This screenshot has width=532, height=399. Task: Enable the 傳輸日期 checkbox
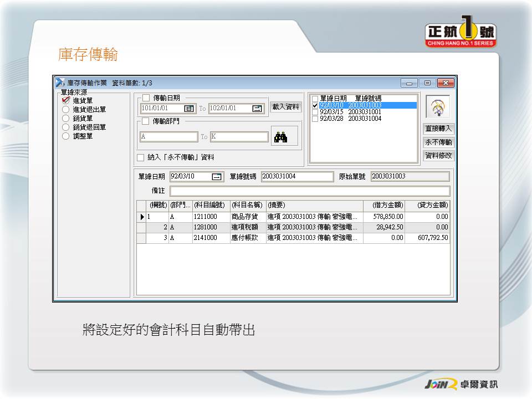point(146,98)
